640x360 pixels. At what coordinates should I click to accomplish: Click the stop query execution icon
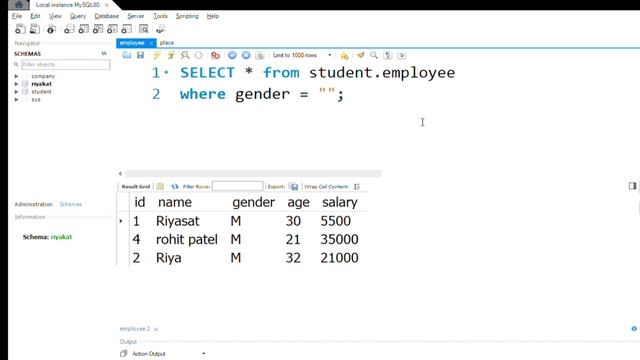click(199, 55)
